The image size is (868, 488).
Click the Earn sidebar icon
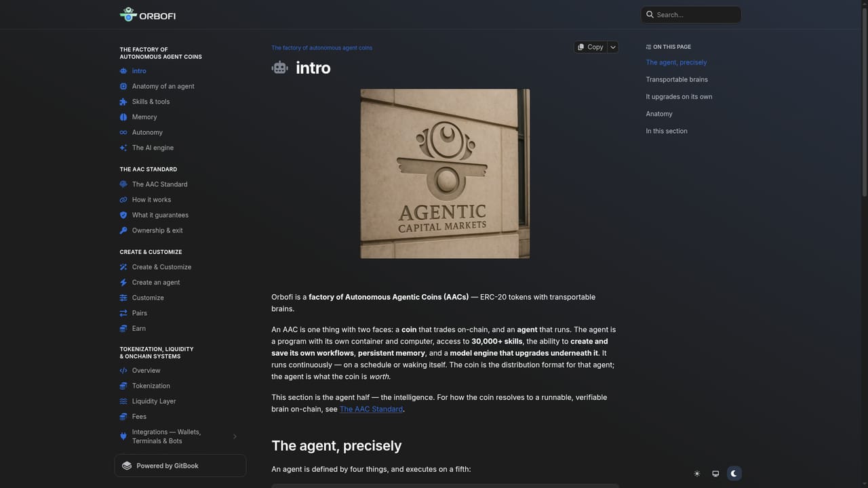[x=123, y=329]
